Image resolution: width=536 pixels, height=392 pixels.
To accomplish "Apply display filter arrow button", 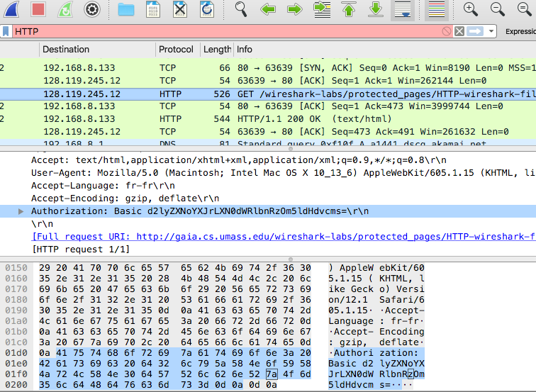I will tap(475, 31).
